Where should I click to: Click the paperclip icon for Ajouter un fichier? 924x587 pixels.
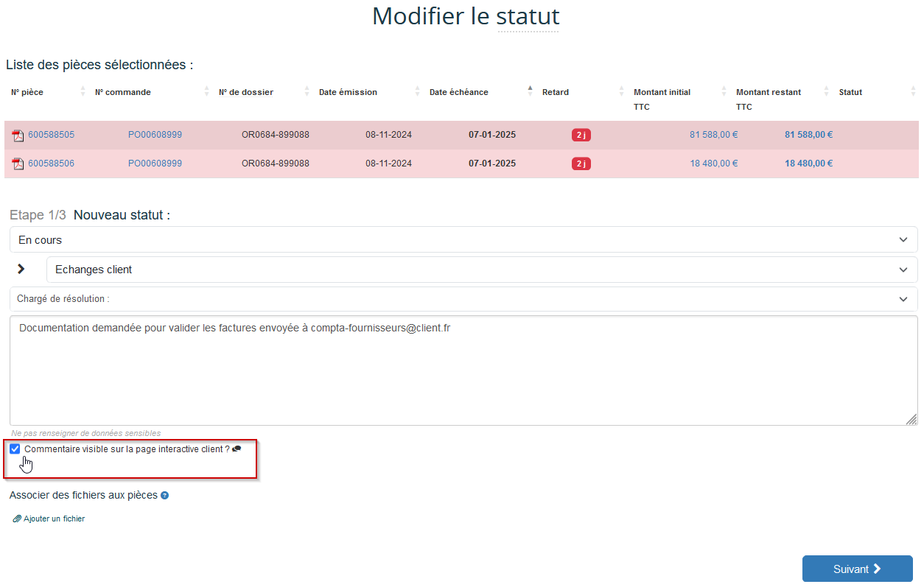tap(17, 519)
